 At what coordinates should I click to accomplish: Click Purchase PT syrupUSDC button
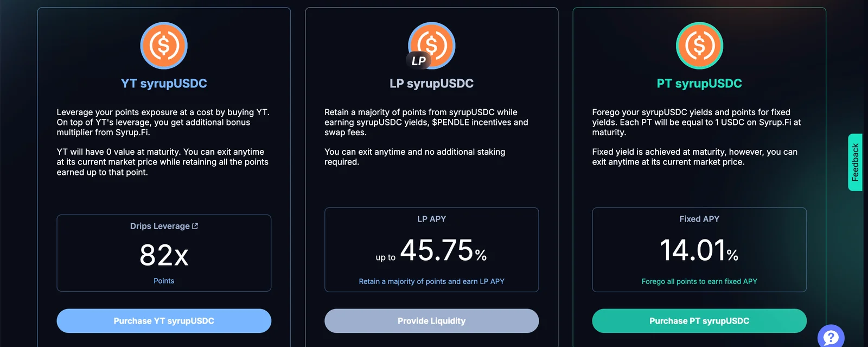(699, 321)
